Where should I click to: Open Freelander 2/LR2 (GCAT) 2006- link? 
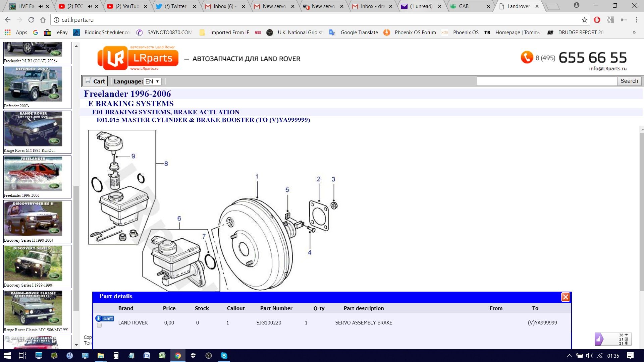pos(30,61)
